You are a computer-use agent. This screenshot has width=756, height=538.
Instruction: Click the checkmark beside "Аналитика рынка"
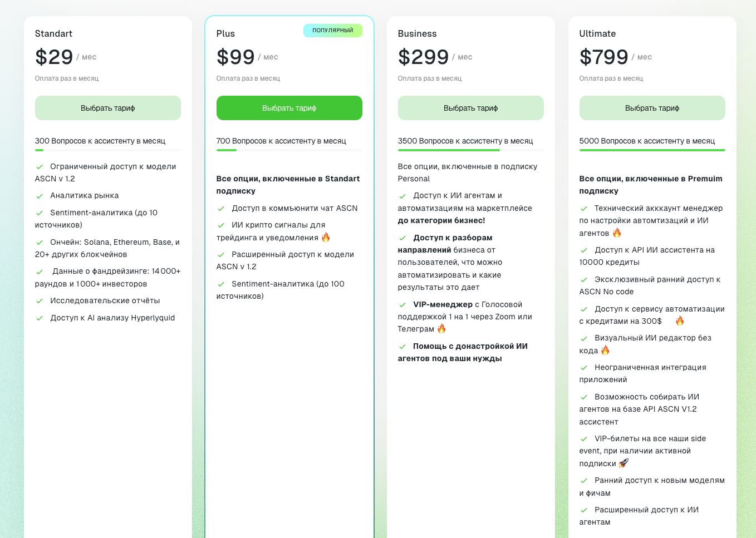40,196
